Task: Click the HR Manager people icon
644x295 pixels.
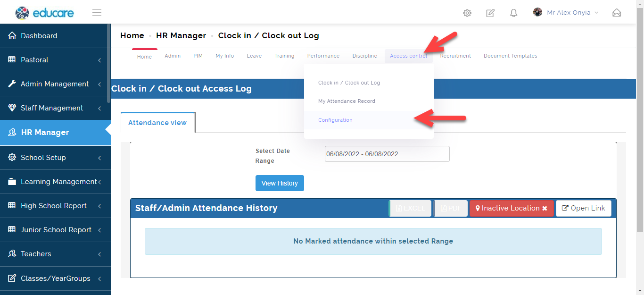Action: click(x=12, y=133)
